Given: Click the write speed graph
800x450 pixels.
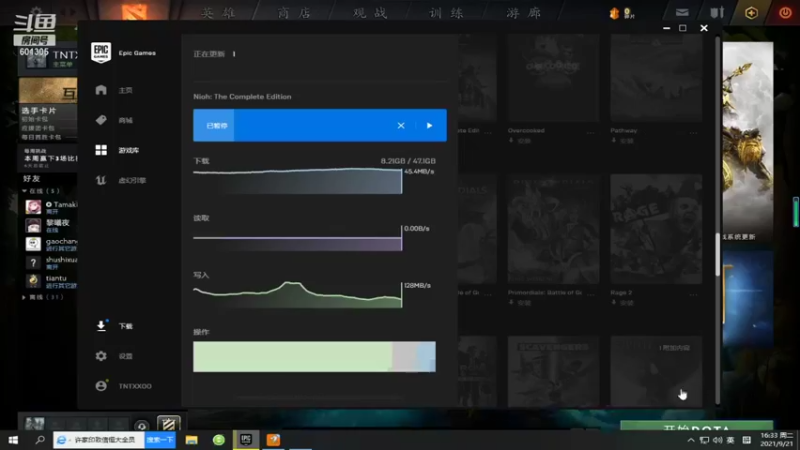Looking at the screenshot, I should (297, 294).
